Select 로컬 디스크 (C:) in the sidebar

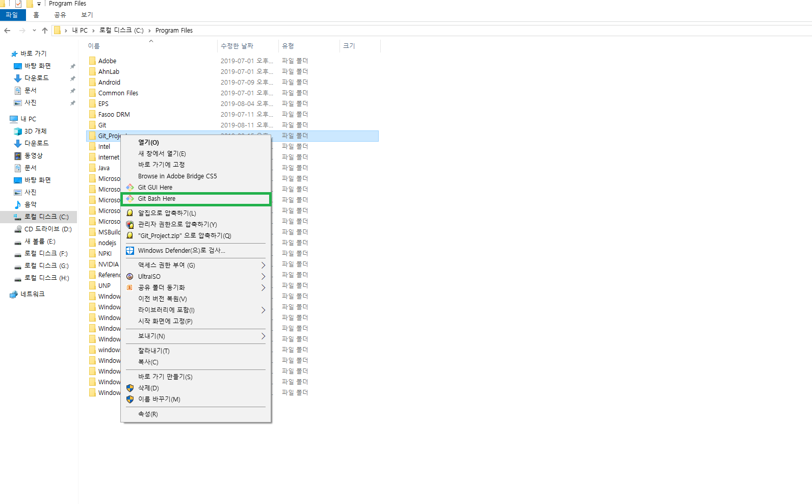(x=39, y=217)
